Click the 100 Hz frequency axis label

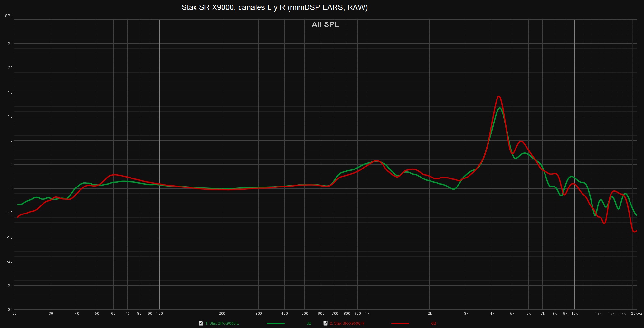click(x=159, y=314)
